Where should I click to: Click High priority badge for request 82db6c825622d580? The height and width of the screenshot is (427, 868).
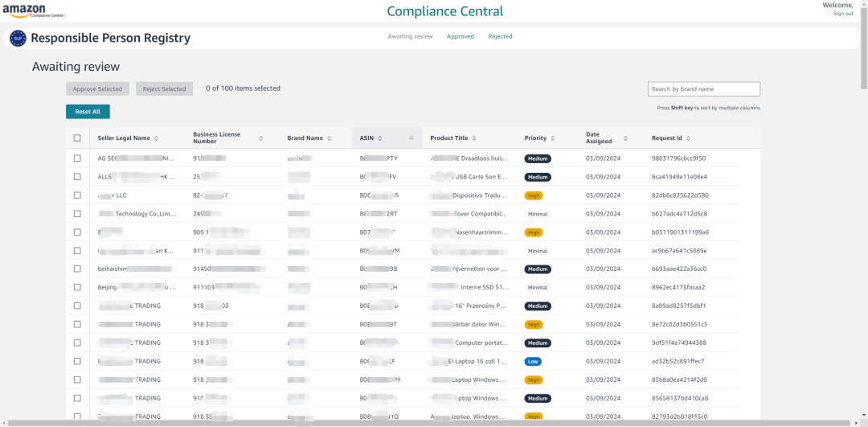[x=534, y=195]
